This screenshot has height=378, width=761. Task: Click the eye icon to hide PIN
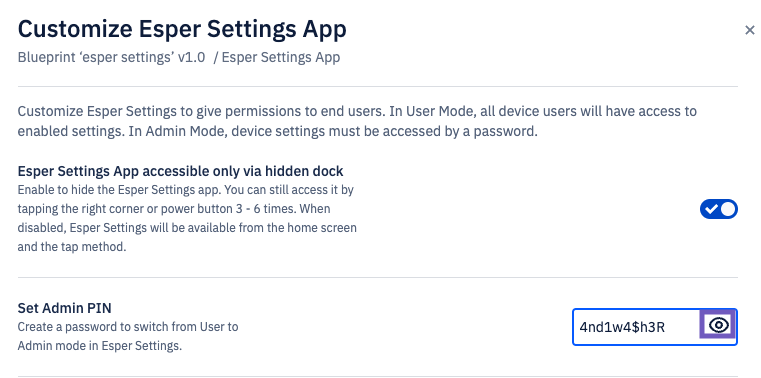(x=718, y=325)
